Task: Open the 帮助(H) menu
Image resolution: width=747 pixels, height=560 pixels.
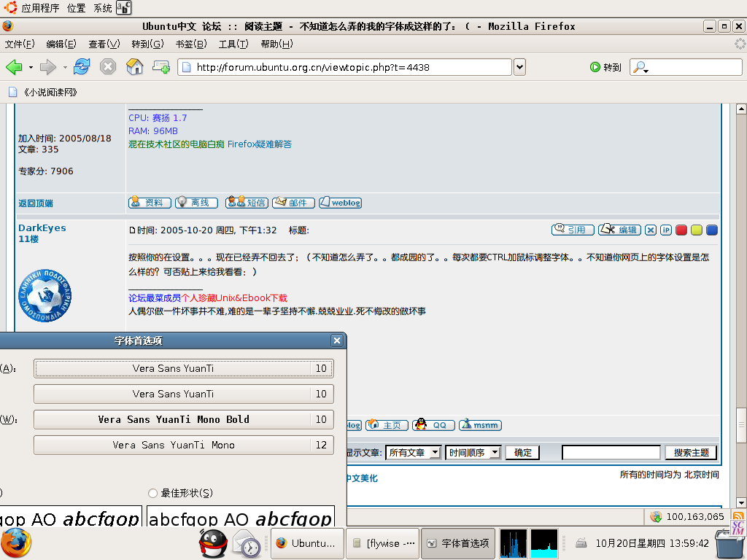Action: coord(276,44)
